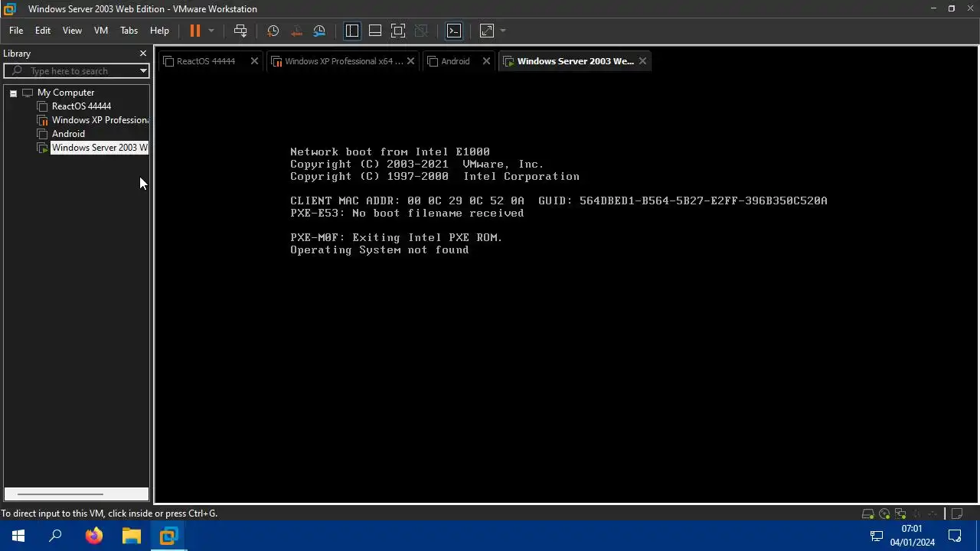Open Windows taskbar search
The image size is (980, 551).
point(55,536)
